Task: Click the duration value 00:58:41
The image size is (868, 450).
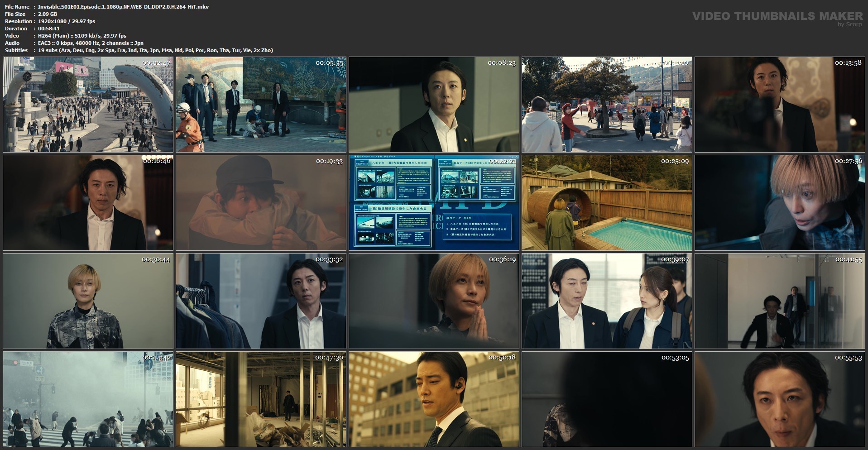Action: click(x=49, y=29)
